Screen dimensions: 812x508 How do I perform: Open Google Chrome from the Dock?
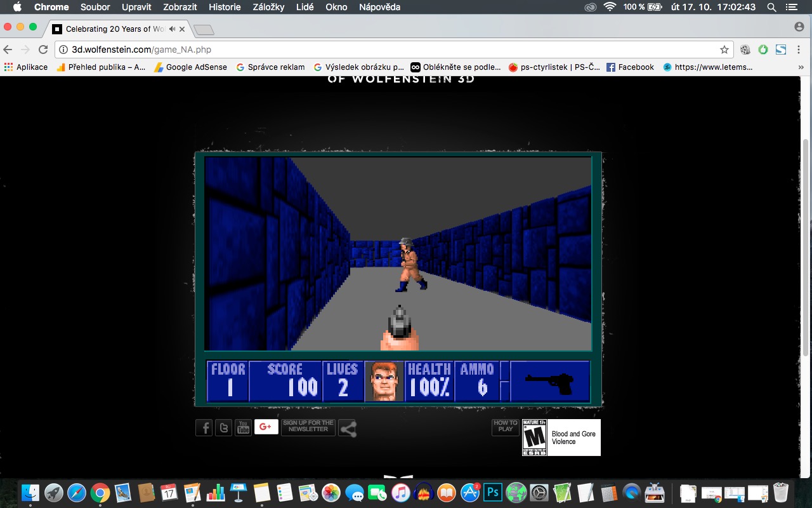[x=100, y=492]
